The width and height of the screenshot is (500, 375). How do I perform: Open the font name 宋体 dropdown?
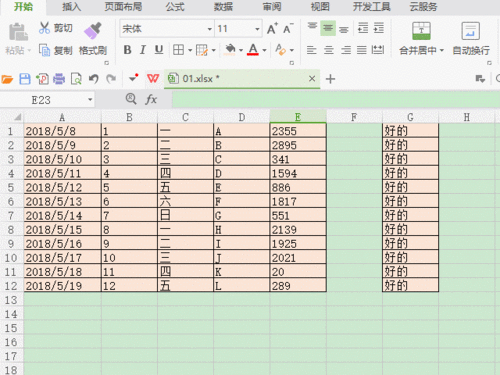pyautogui.click(x=209, y=29)
